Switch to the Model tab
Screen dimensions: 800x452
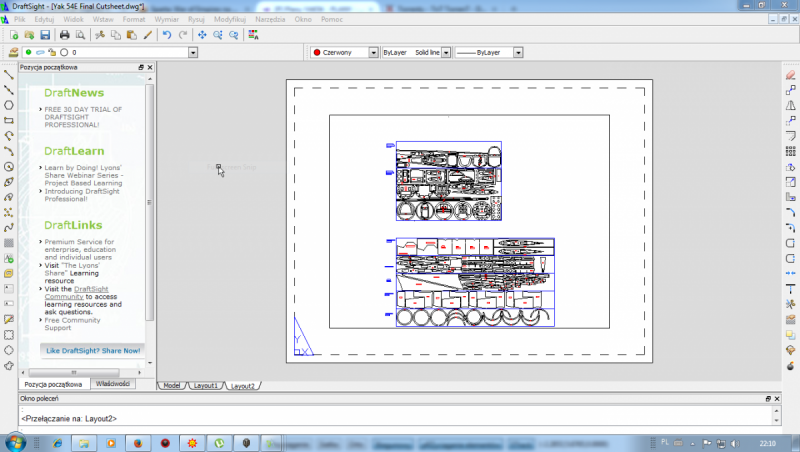[x=172, y=385]
